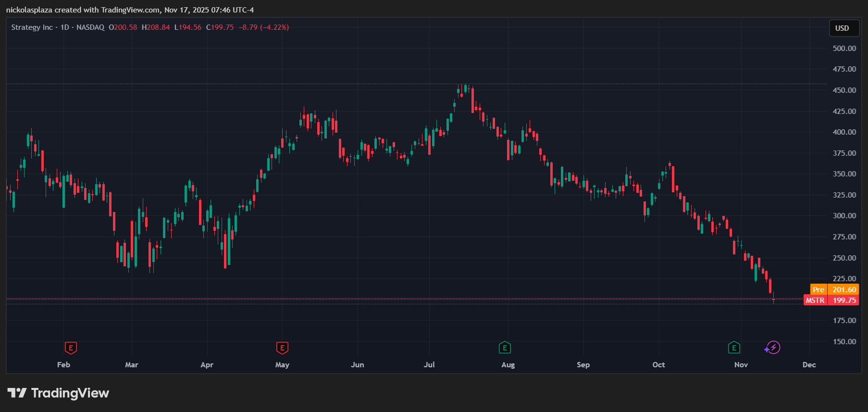This screenshot has height=412, width=868.
Task: Click the -8.79 (-4.22%) change value
Action: pyautogui.click(x=264, y=27)
